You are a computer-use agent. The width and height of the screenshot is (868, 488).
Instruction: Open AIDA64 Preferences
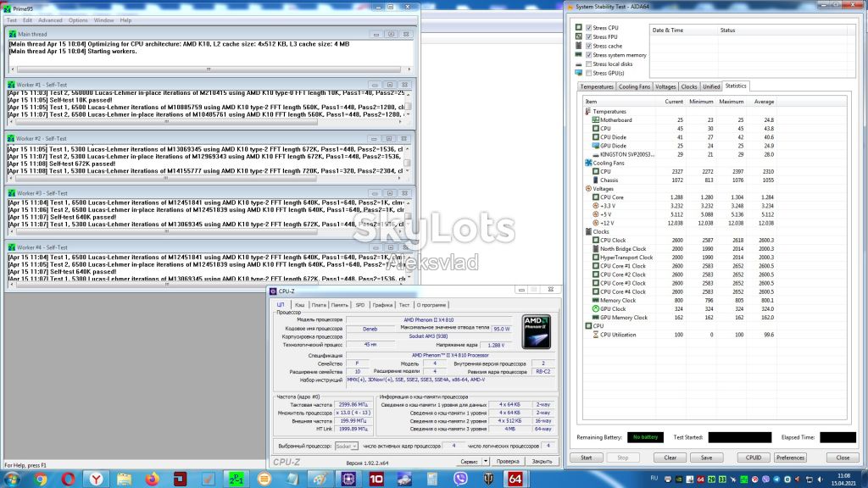coord(790,457)
